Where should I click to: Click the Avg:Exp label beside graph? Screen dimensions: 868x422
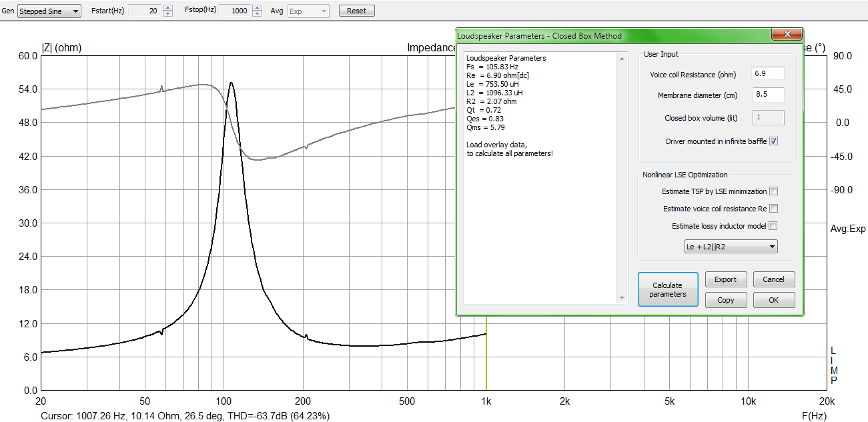(848, 229)
